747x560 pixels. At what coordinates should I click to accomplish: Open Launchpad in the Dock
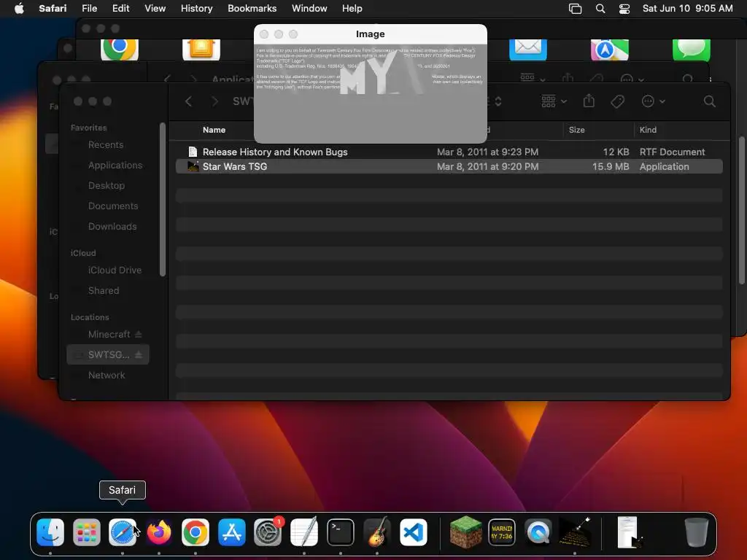point(86,532)
